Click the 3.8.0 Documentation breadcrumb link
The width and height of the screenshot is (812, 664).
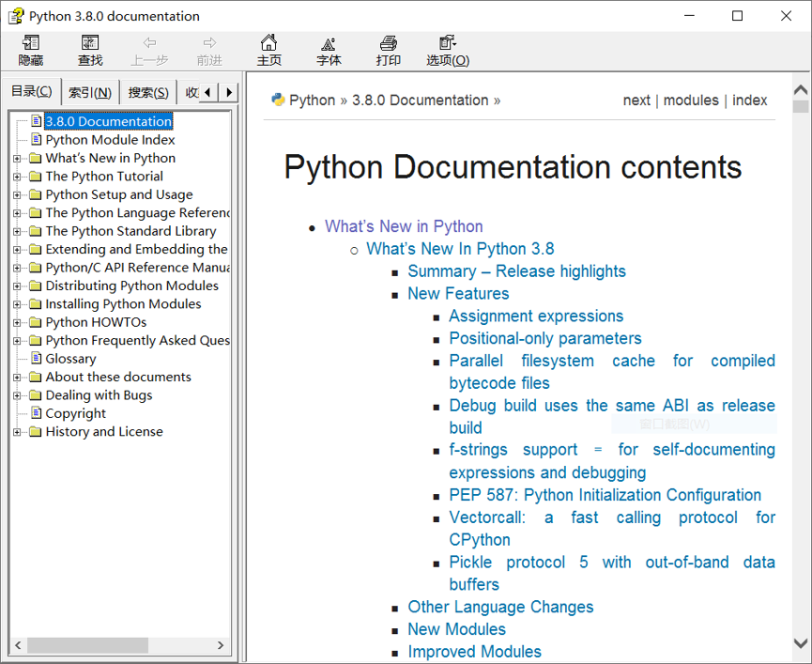click(x=420, y=100)
